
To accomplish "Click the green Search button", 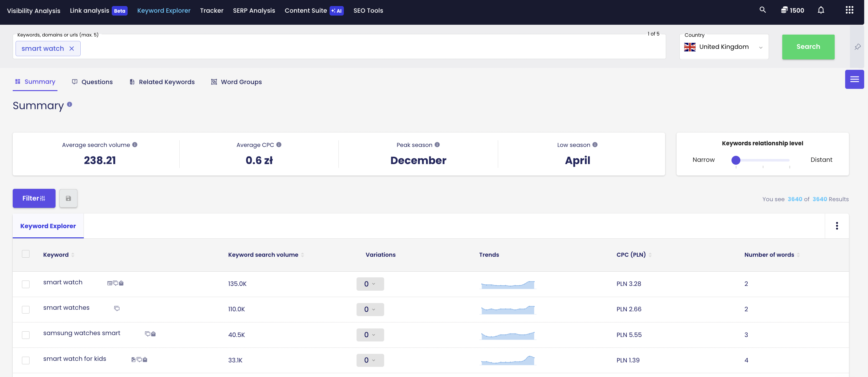I will [808, 47].
